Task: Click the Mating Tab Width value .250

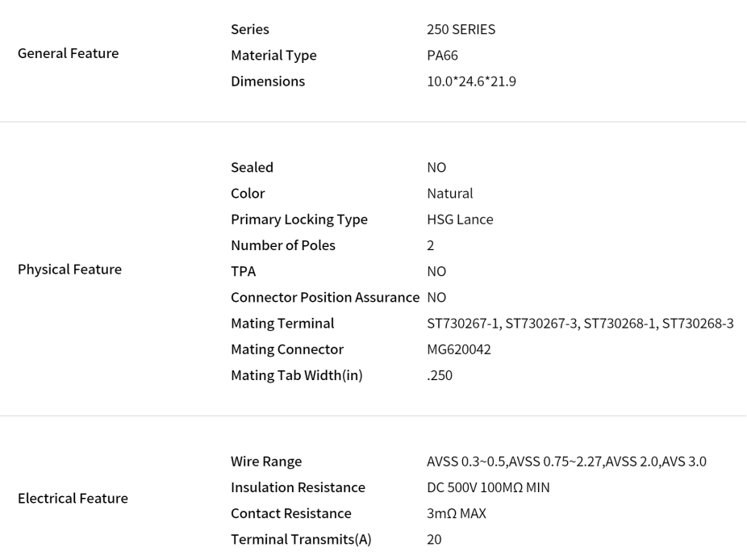Action: point(440,375)
